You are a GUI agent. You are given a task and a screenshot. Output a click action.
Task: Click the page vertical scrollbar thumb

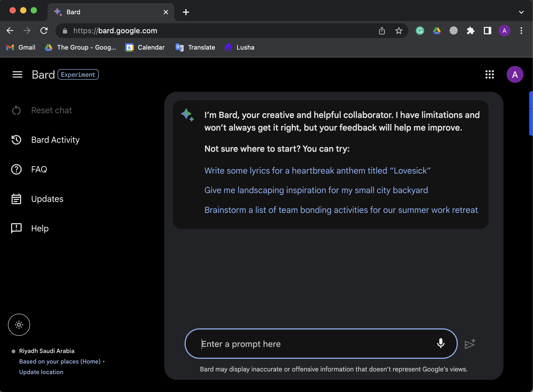click(x=531, y=113)
